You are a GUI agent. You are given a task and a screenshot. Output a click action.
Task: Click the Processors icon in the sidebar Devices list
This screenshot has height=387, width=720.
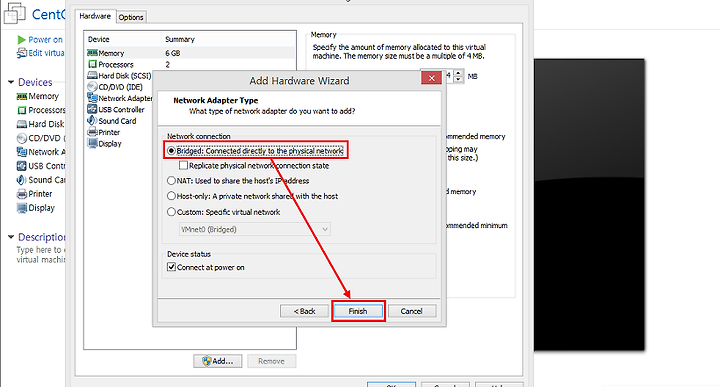[22, 110]
